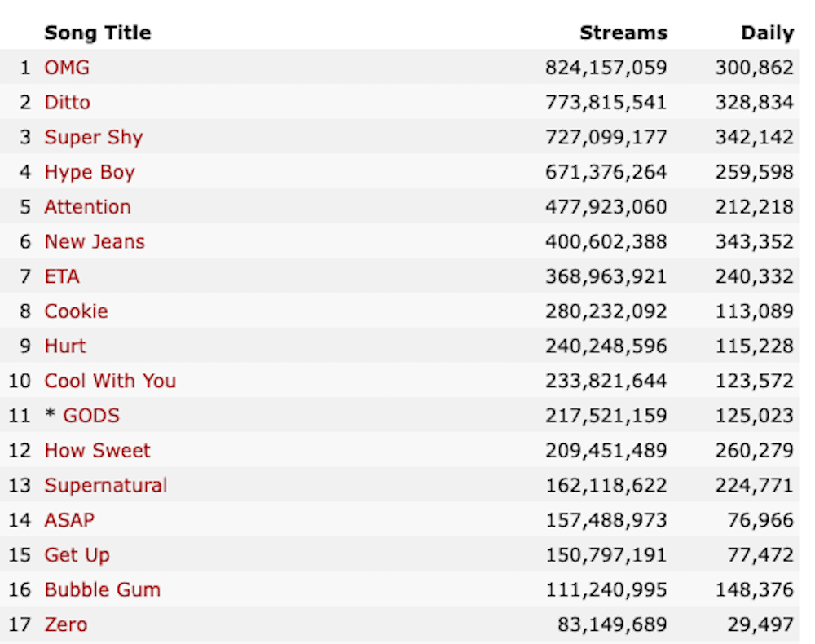815x644 pixels.
Task: Open the How Sweet song link
Action: click(x=98, y=451)
